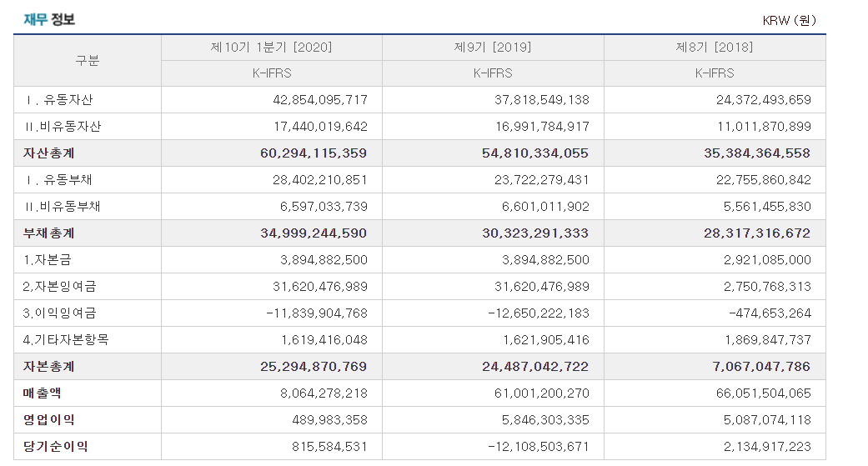Click the 자산총계 row label
This screenshot has width=868, height=466.
pos(48,153)
